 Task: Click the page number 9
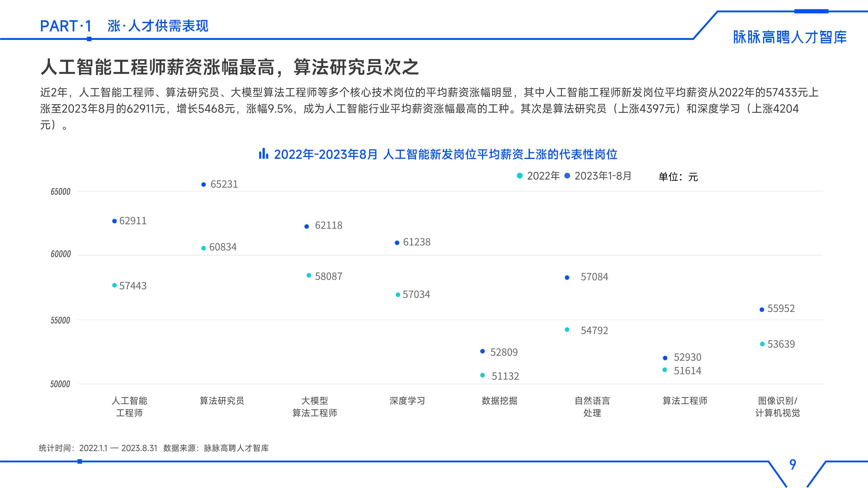click(792, 465)
